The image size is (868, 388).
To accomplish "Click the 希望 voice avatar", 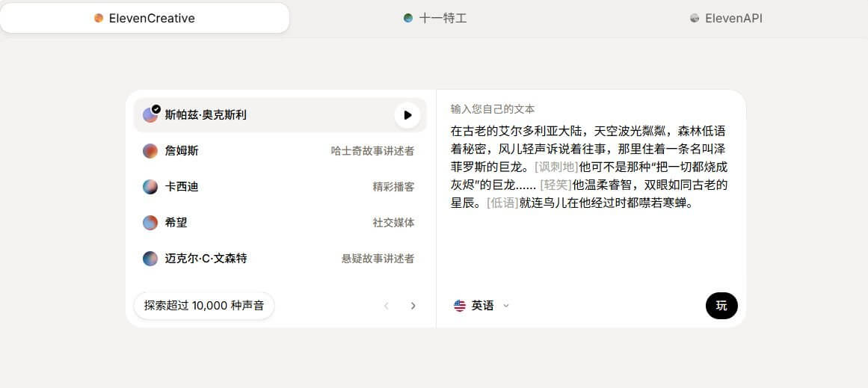I will click(x=150, y=223).
